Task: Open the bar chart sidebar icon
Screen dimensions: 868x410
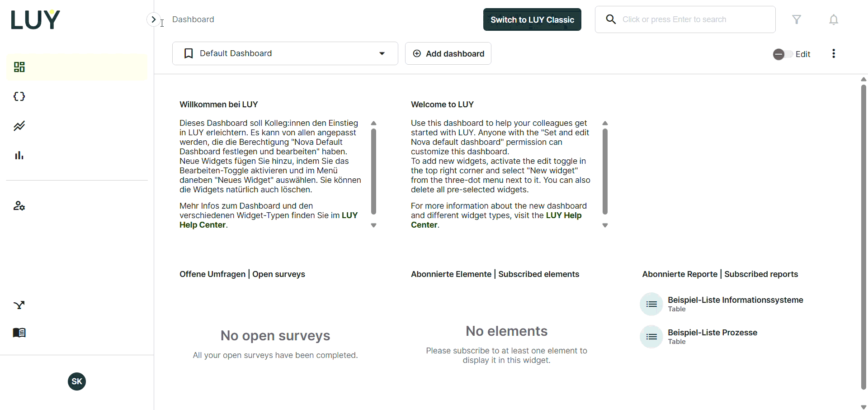Action: [19, 155]
